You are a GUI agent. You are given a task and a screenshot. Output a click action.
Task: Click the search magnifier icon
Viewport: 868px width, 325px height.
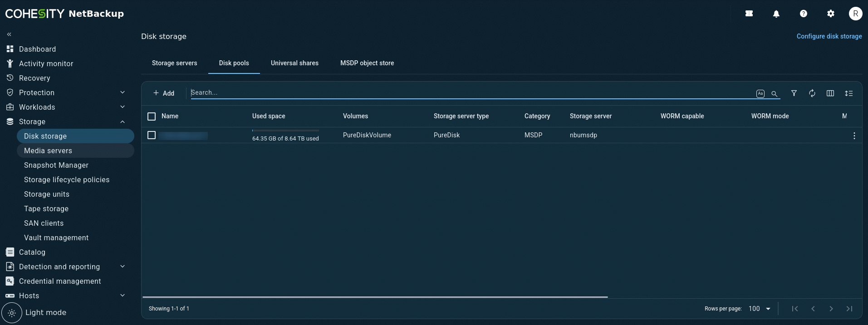(x=775, y=93)
